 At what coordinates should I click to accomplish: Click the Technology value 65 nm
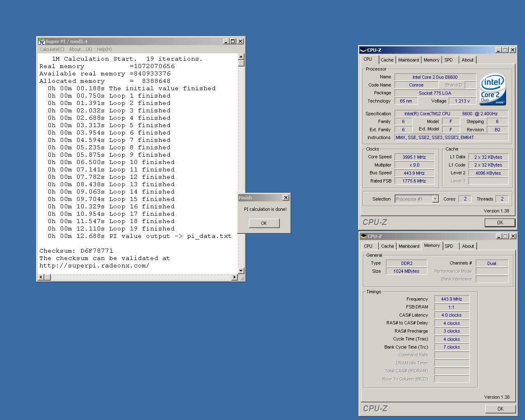click(x=406, y=101)
